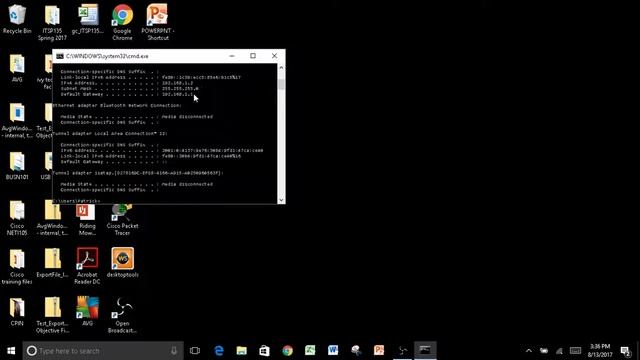Open the Action Center notifications icon
Screen dimensions: 640x360
[625, 351]
